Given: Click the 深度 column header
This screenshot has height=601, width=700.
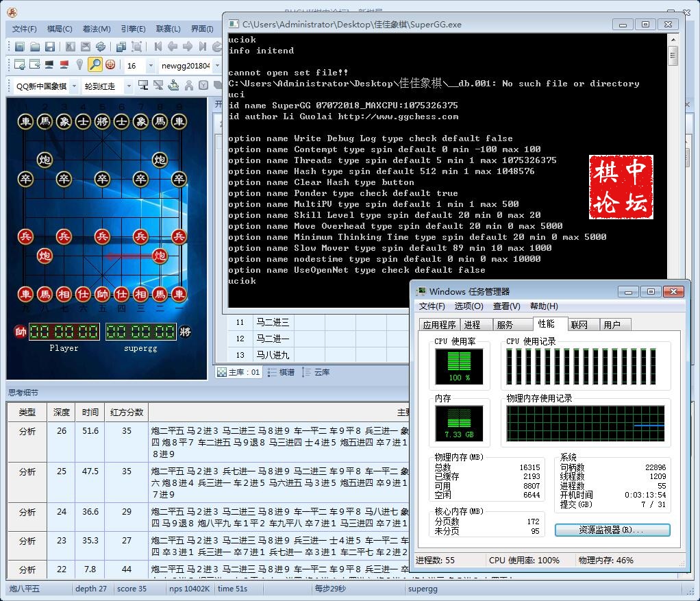Looking at the screenshot, I should (x=61, y=412).
